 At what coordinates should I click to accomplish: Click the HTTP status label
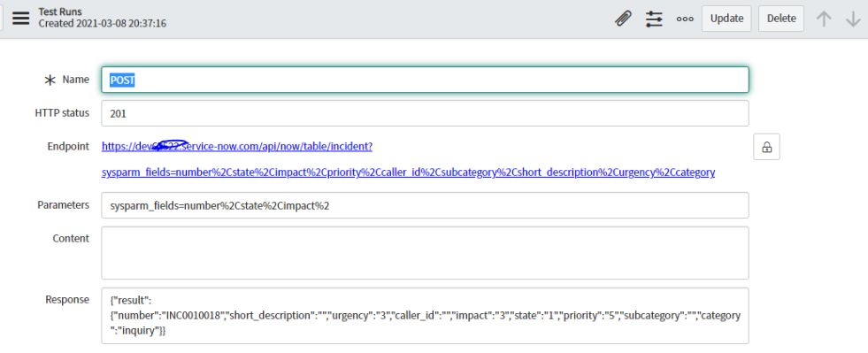tap(62, 113)
